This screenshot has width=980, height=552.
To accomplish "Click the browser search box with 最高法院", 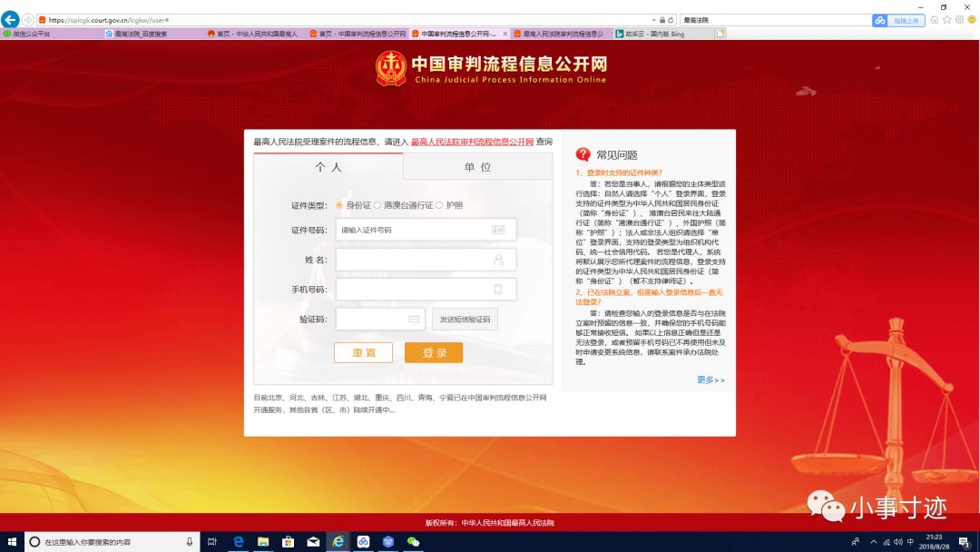I will pyautogui.click(x=775, y=20).
